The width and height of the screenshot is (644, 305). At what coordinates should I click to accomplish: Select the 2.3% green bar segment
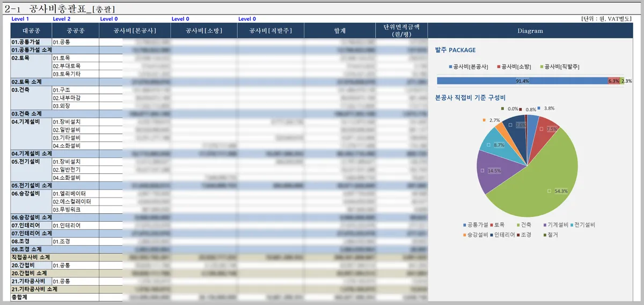[622, 81]
